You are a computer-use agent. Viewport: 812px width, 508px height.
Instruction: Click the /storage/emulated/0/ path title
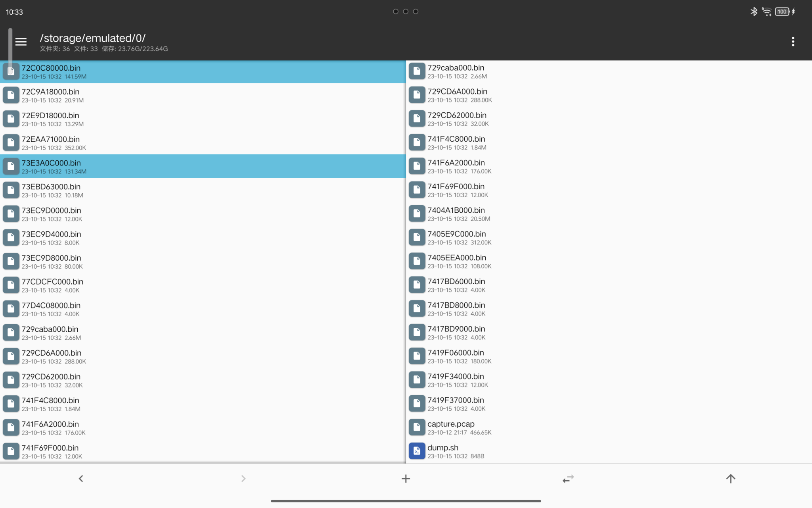(x=93, y=38)
